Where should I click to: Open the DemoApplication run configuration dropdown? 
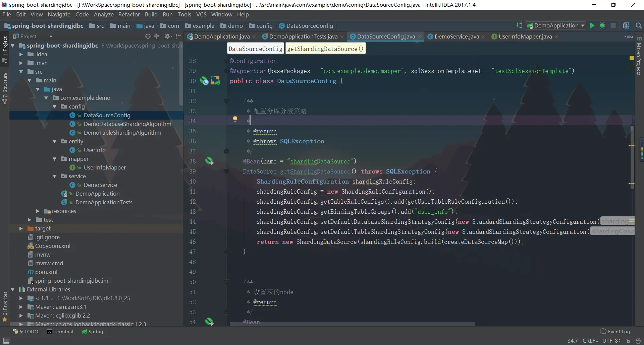[x=555, y=26]
